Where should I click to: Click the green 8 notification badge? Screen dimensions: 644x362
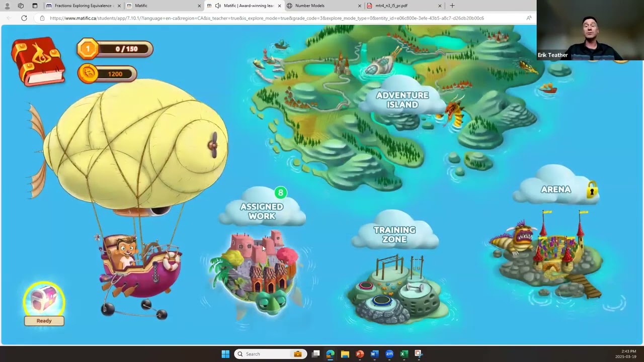coord(281,193)
